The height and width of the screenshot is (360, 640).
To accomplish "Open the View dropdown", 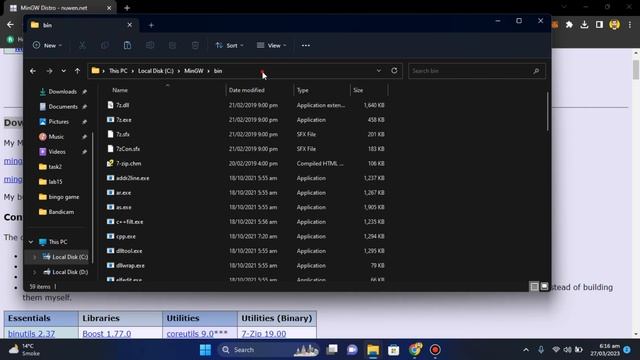I will pos(271,45).
